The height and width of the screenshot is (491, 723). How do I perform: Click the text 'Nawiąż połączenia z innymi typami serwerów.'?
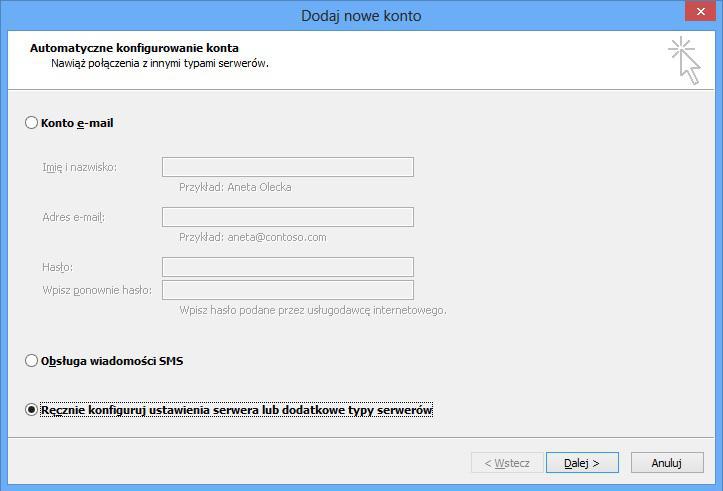tap(160, 63)
